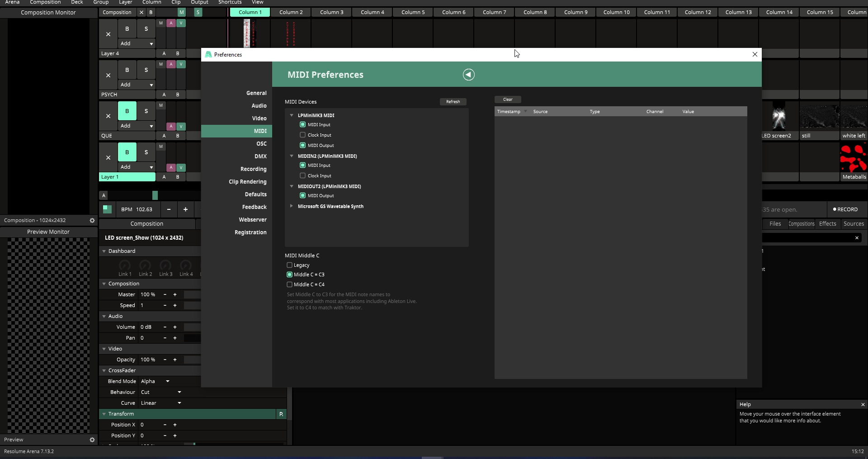Open the OSC preferences tab
This screenshot has height=459, width=868.
(x=261, y=144)
